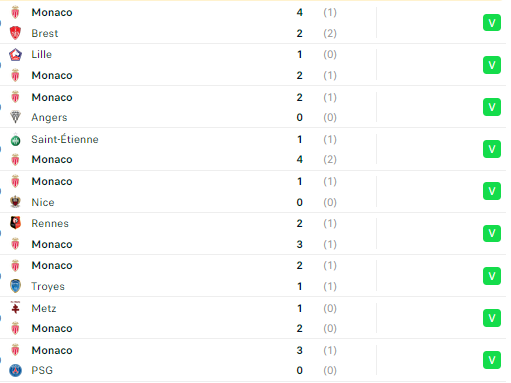The height and width of the screenshot is (383, 511).
Task: Open the Troyes team name link
Action: click(48, 287)
